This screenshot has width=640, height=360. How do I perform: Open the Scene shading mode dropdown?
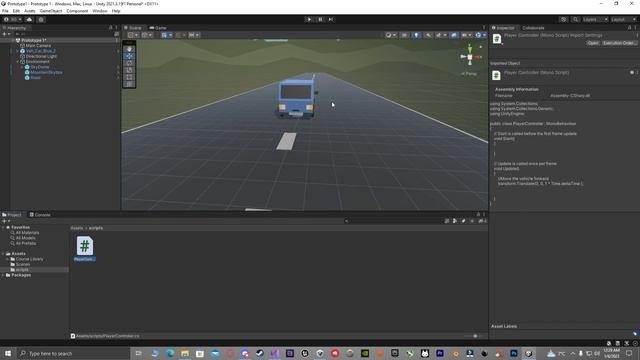click(391, 35)
